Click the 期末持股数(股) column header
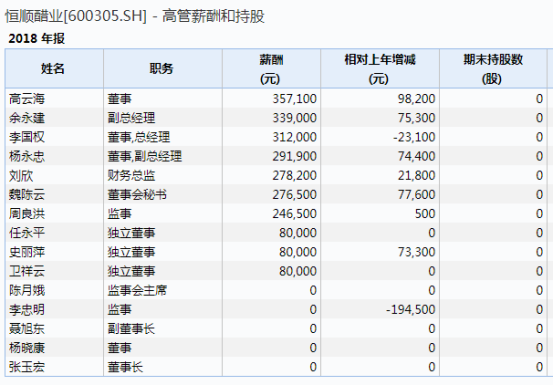Screen dimensions: 554x386 point(493,69)
